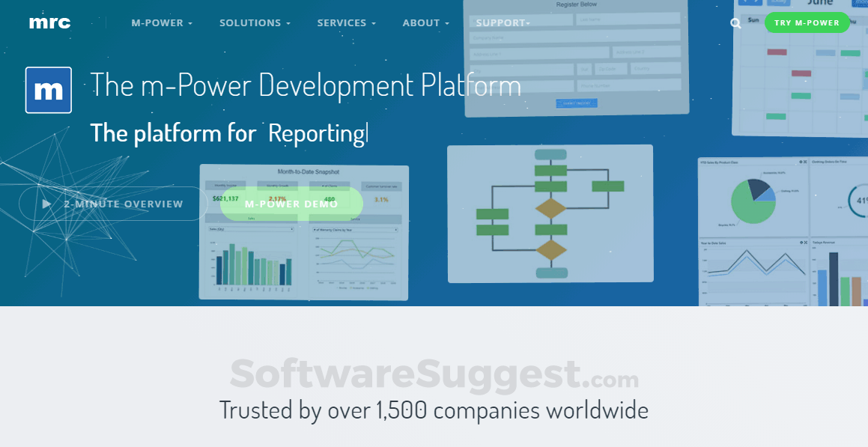Open the search magnifier icon
868x447 pixels.
(735, 23)
